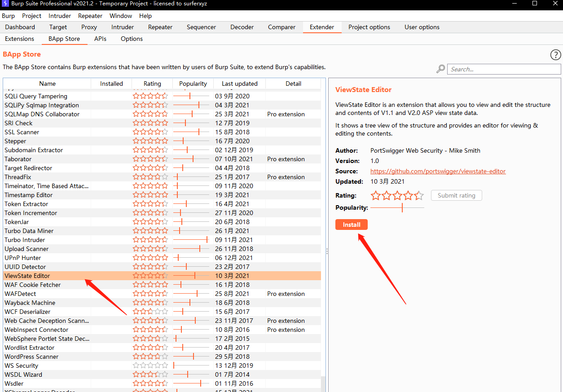Screen dimensions: 563x392
Task: Select the Subdomain Extractor row
Action: click(x=162, y=150)
